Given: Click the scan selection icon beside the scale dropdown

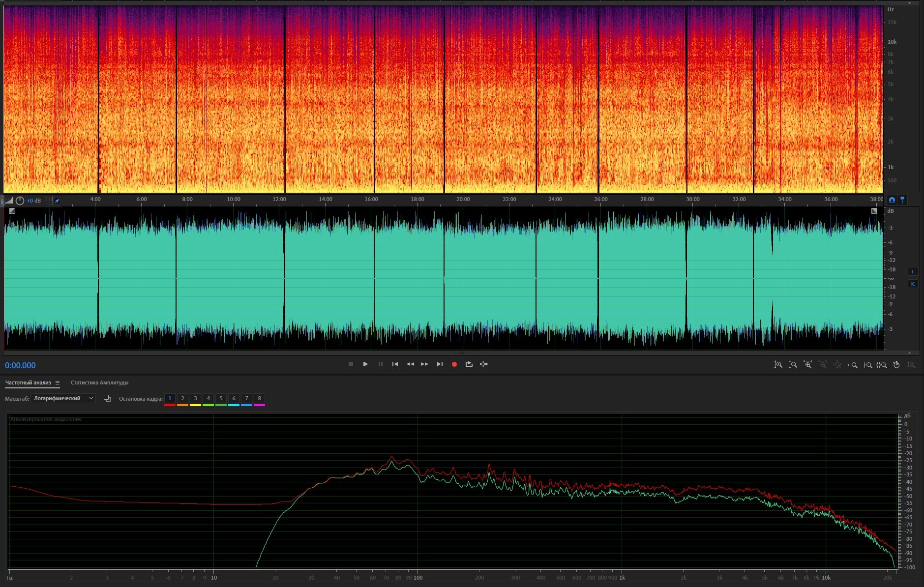Looking at the screenshot, I should click(x=107, y=398).
